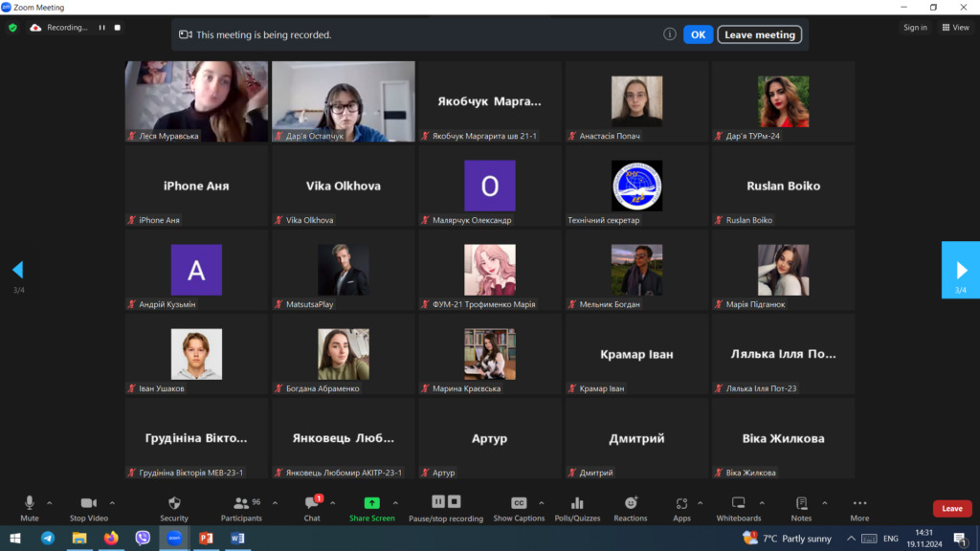
Task: Open the Chat panel
Action: [x=312, y=503]
